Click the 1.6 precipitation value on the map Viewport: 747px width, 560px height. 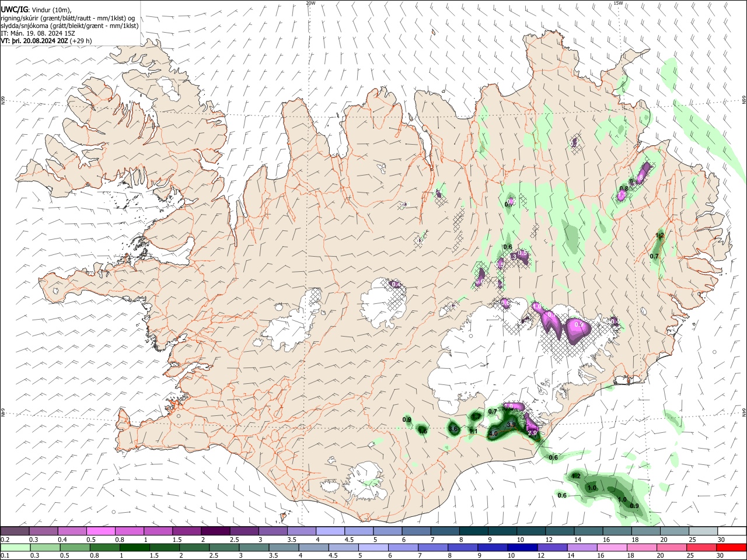423,431
